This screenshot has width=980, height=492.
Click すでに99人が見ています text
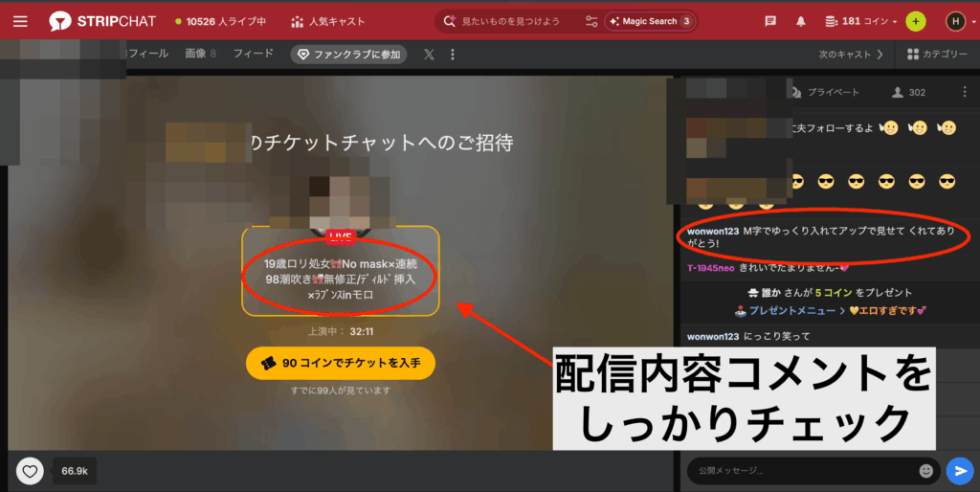point(341,391)
